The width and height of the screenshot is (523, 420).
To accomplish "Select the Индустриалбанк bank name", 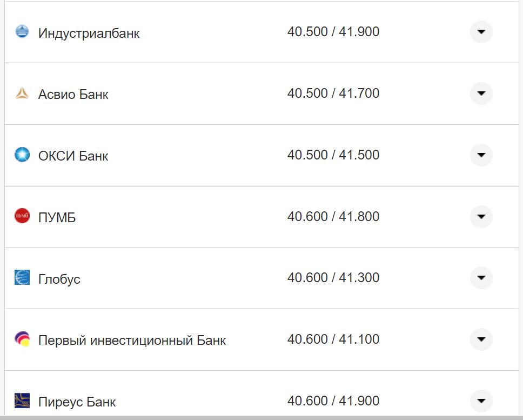I will 88,32.
